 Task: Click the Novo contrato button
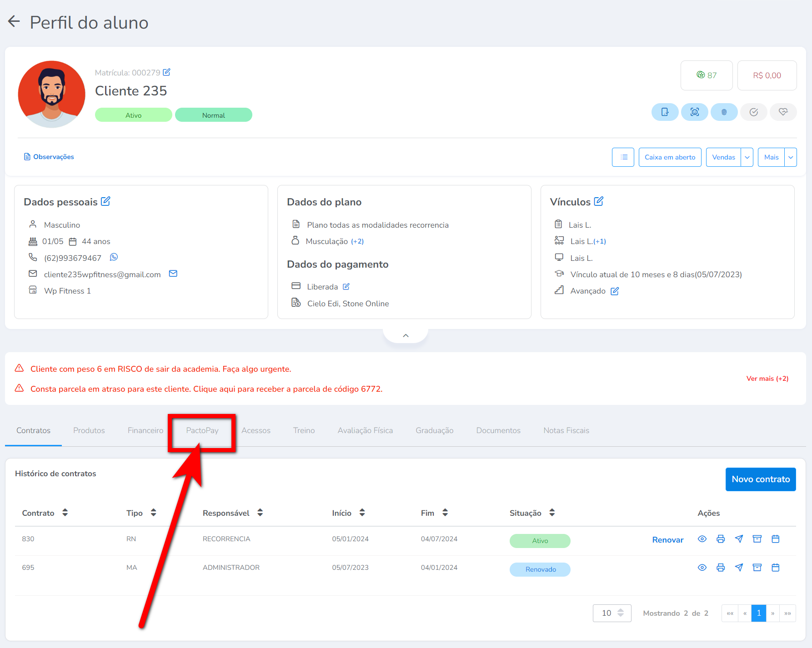pos(760,479)
